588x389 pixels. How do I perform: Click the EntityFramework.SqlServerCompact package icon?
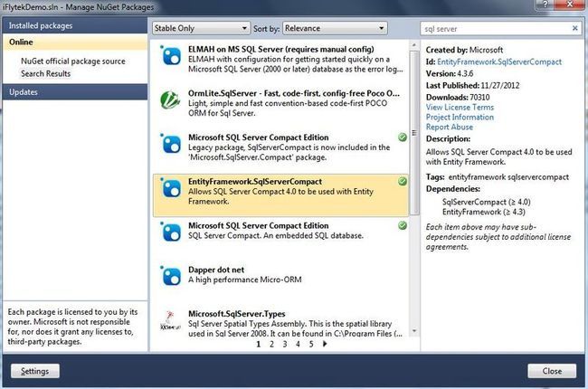coord(171,188)
